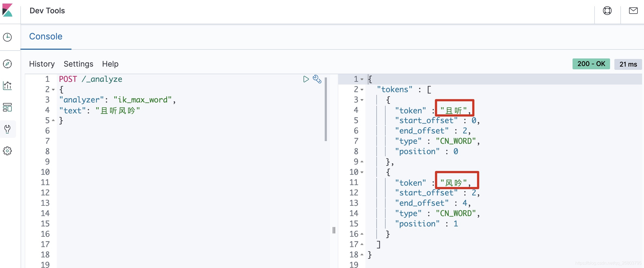Screen dimensions: 644x268
Task: Click the pane splitter handle between editors
Action: coord(334,230)
